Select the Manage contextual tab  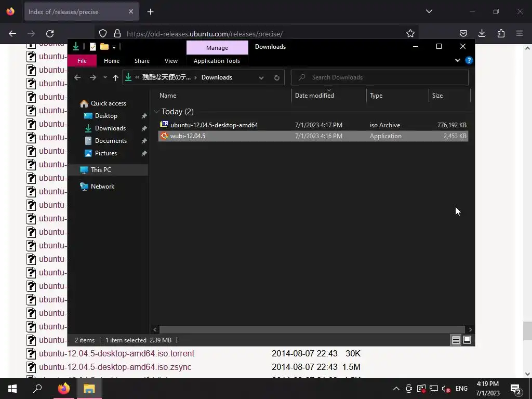click(x=217, y=48)
